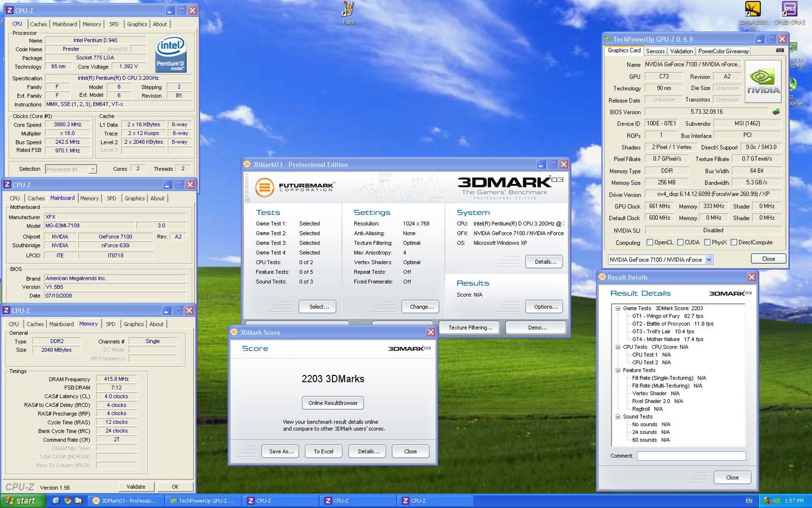The height and width of the screenshot is (508, 812).
Task: Click the Result Details title bar icon
Action: (602, 277)
